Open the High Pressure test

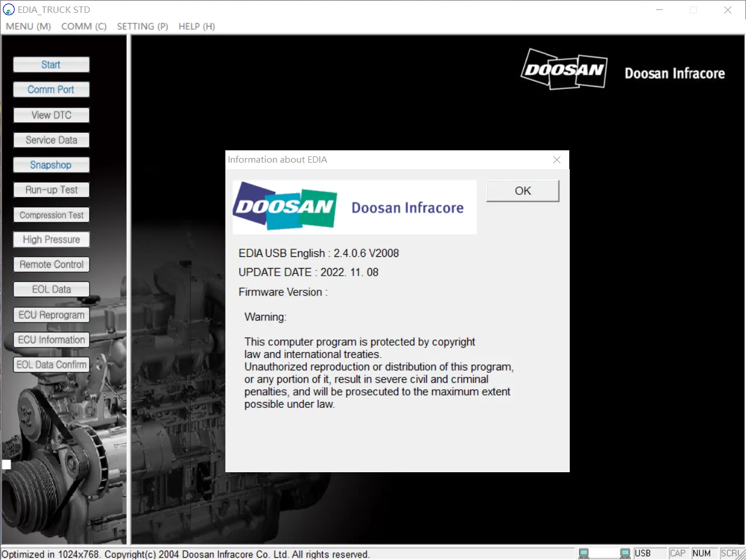point(51,240)
